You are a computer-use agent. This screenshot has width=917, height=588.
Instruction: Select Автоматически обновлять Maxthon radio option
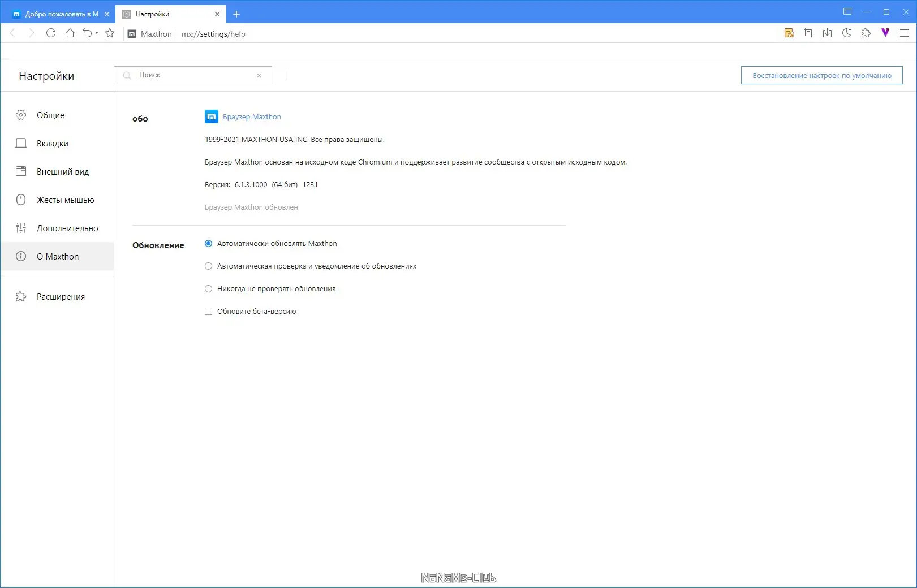click(208, 244)
